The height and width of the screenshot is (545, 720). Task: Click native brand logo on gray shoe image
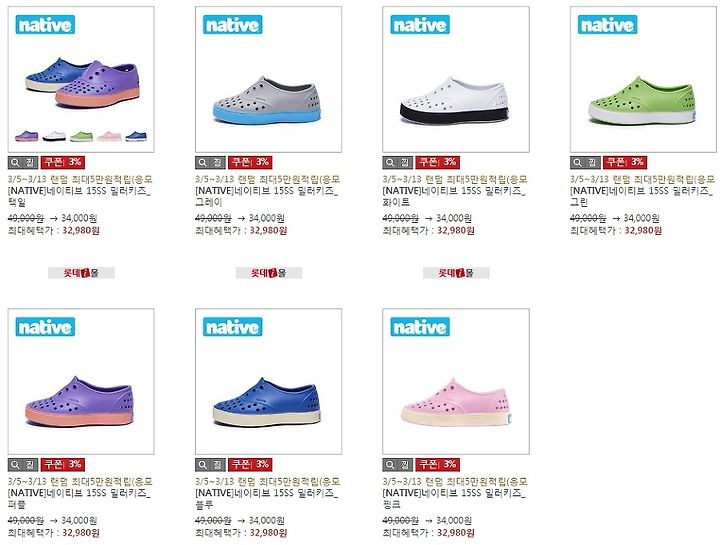[x=232, y=25]
